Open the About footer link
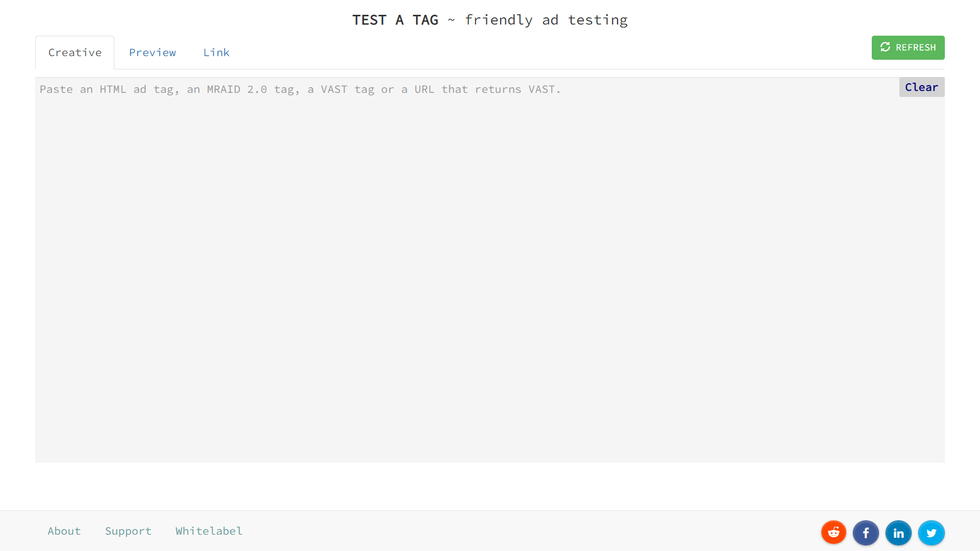980x551 pixels. [x=64, y=531]
